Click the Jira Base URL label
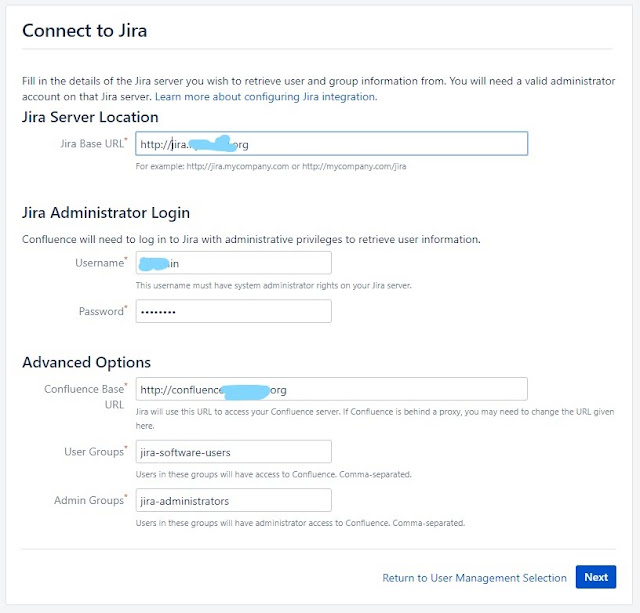Viewport: 640px width, 613px height. click(x=94, y=144)
